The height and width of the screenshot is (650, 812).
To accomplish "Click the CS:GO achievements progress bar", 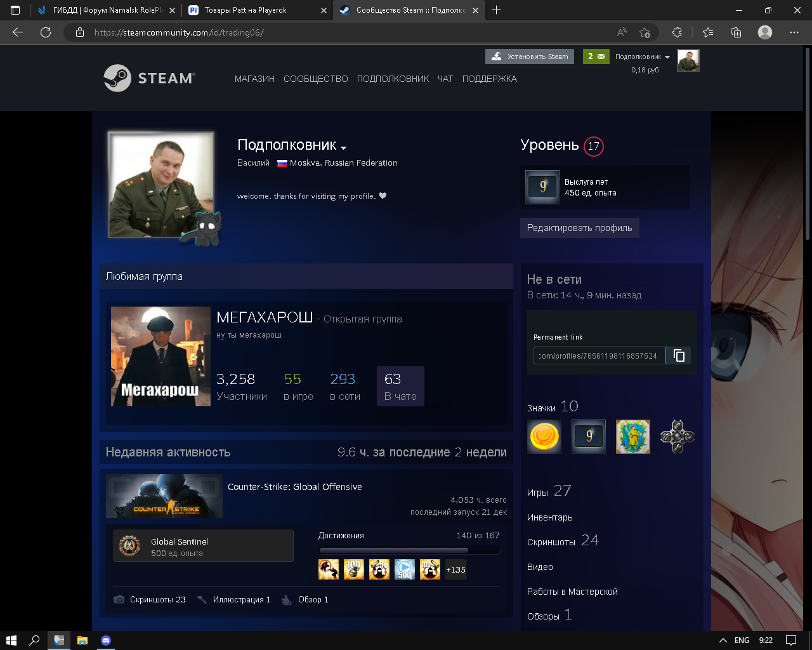I will pyautogui.click(x=409, y=550).
